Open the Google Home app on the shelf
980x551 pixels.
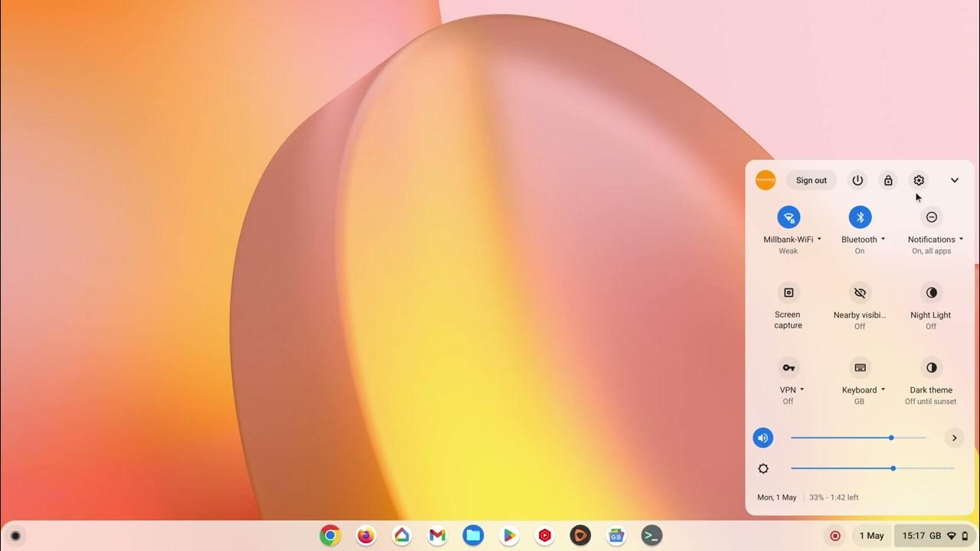402,536
